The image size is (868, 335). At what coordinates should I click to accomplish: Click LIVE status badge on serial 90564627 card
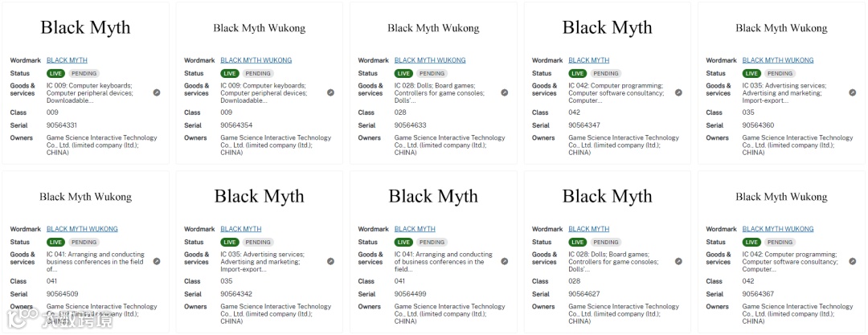[x=578, y=243]
